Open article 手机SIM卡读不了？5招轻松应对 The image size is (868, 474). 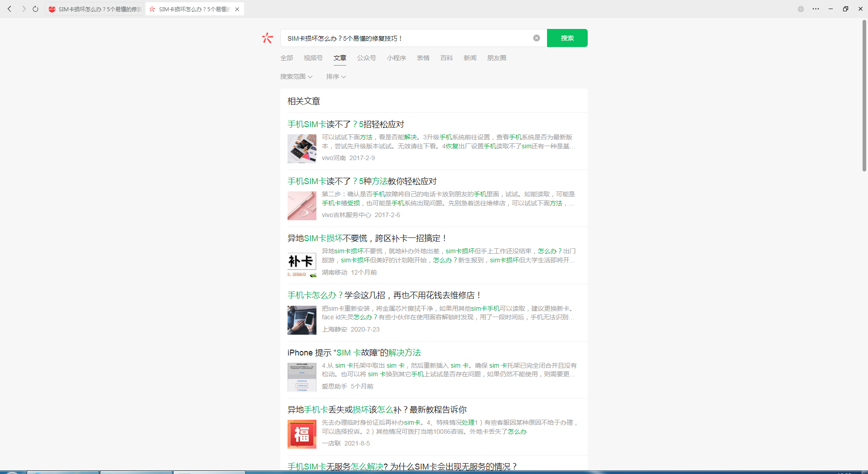point(346,124)
